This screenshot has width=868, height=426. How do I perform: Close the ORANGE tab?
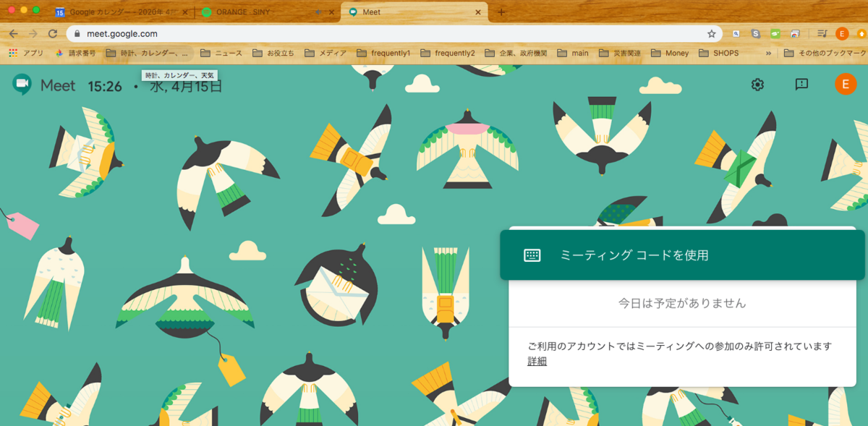point(332,12)
